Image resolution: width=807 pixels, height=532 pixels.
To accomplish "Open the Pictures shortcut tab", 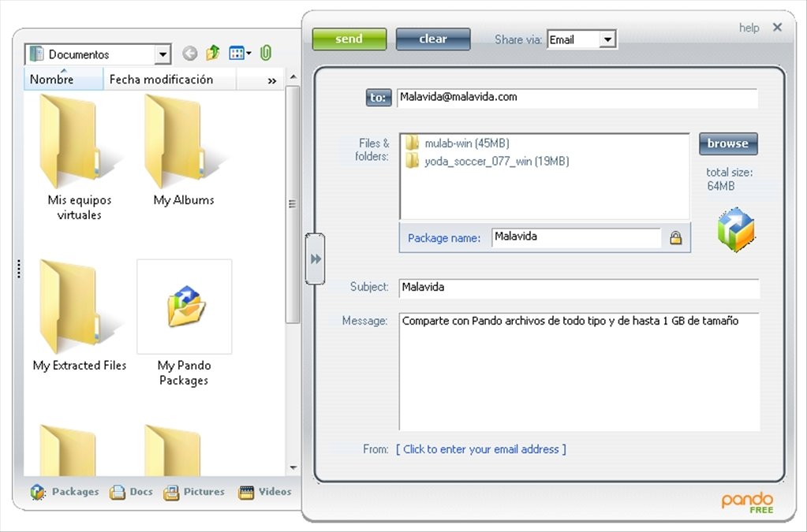I will (194, 492).
